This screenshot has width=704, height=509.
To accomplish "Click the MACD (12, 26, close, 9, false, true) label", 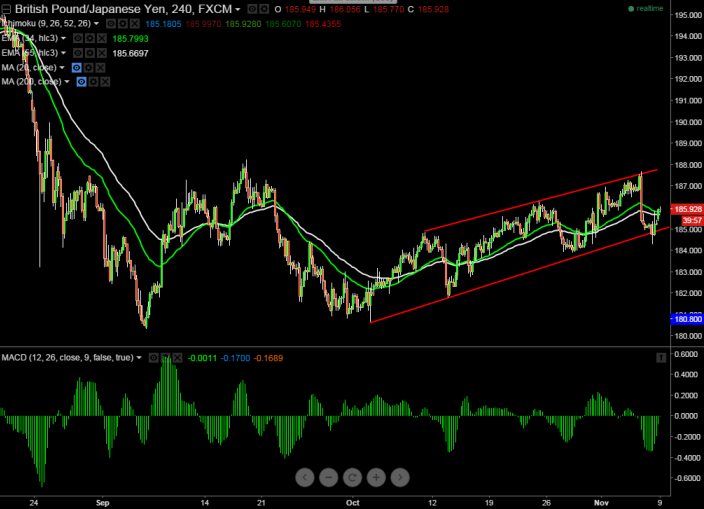I will [67, 358].
